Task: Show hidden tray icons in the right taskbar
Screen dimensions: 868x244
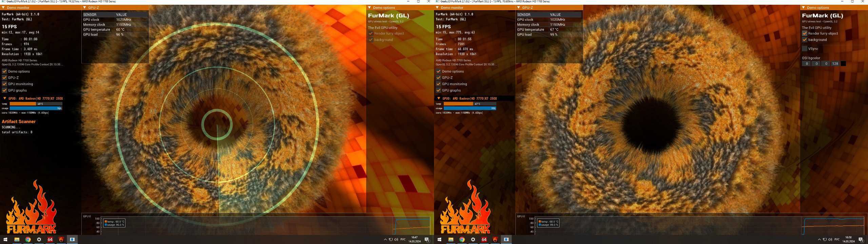Action: tap(819, 240)
